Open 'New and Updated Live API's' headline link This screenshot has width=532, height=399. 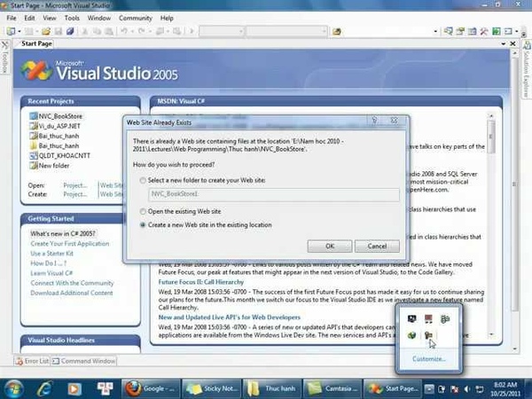(230, 317)
